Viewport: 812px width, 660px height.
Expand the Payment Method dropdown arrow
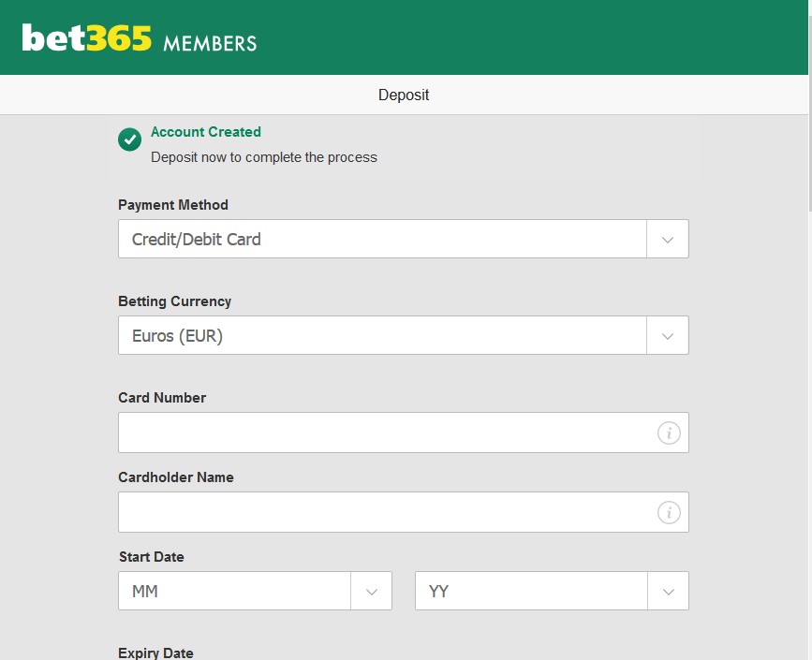click(667, 239)
